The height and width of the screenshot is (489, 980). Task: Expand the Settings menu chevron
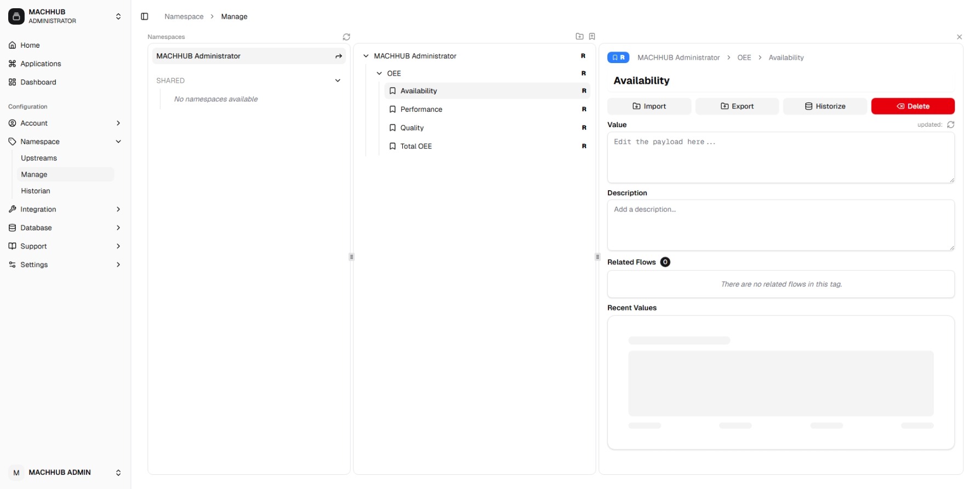(x=118, y=265)
